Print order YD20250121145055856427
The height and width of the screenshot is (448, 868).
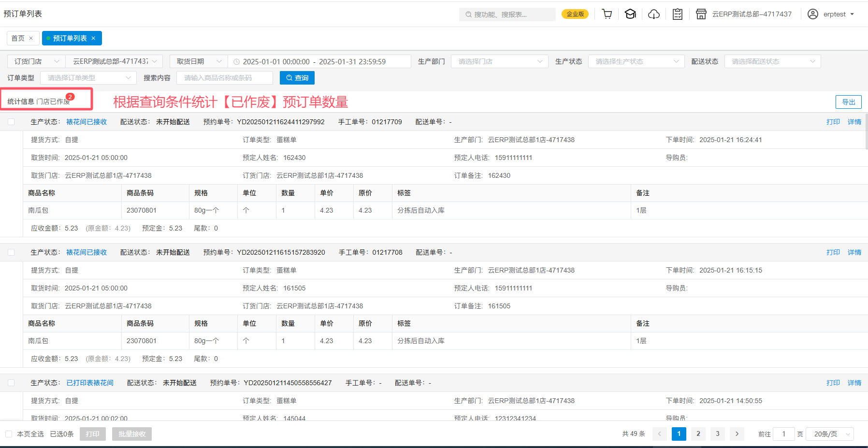tap(833, 383)
